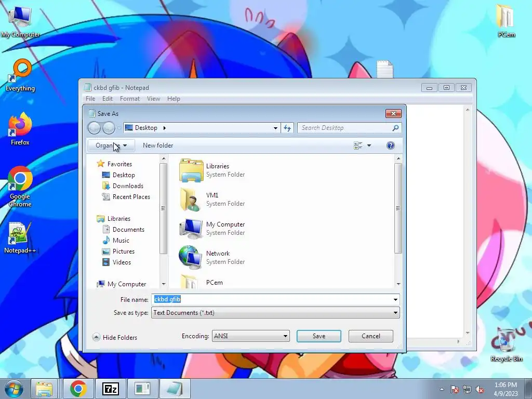Open the Notepad Edit menu
Screen dimensions: 532x399
coord(107,99)
